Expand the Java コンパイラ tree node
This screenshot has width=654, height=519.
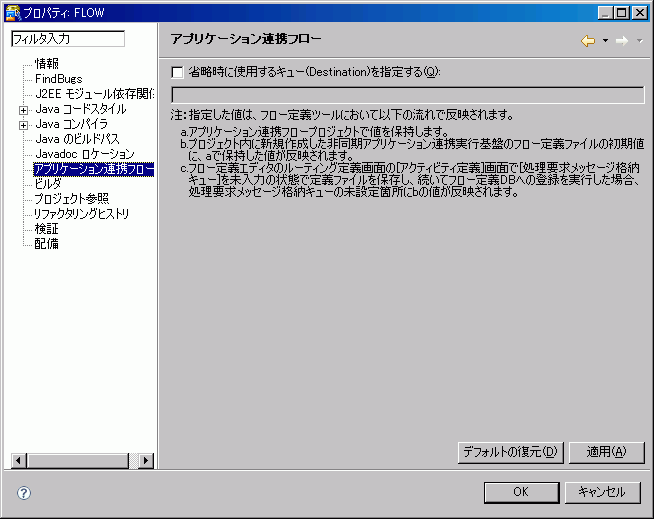point(23,124)
